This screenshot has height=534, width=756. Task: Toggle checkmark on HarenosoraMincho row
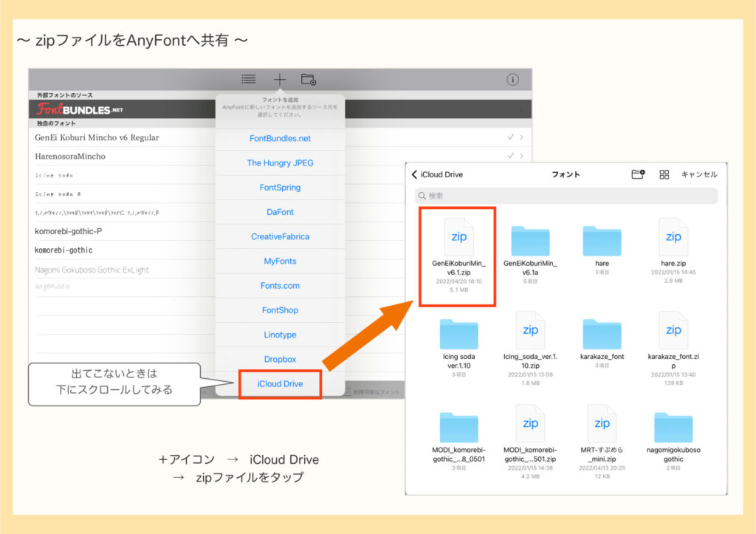(511, 155)
